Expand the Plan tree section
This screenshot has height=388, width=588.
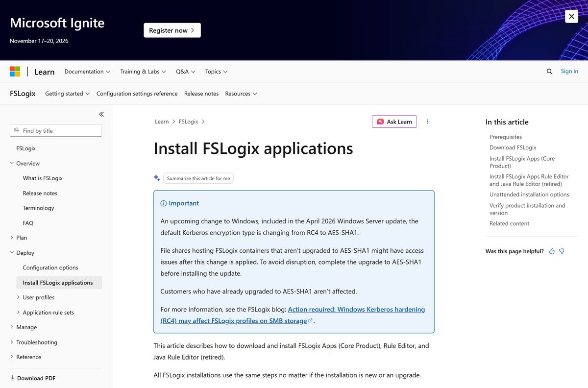pos(12,238)
